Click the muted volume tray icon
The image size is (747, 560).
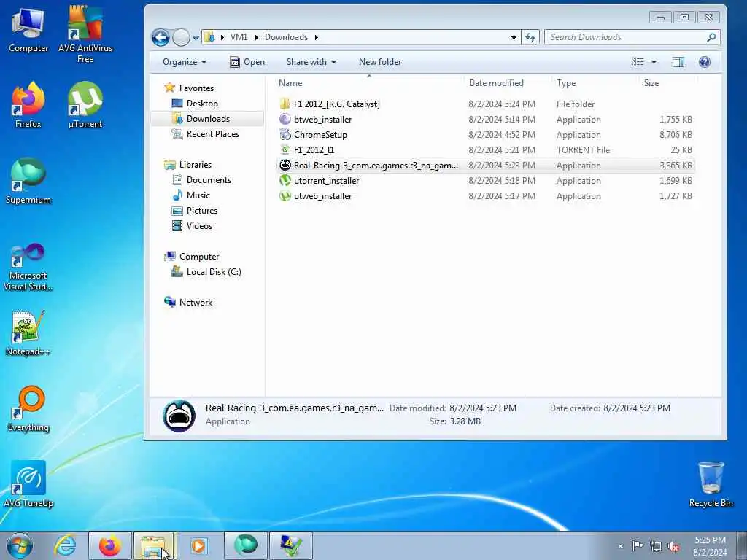click(673, 546)
